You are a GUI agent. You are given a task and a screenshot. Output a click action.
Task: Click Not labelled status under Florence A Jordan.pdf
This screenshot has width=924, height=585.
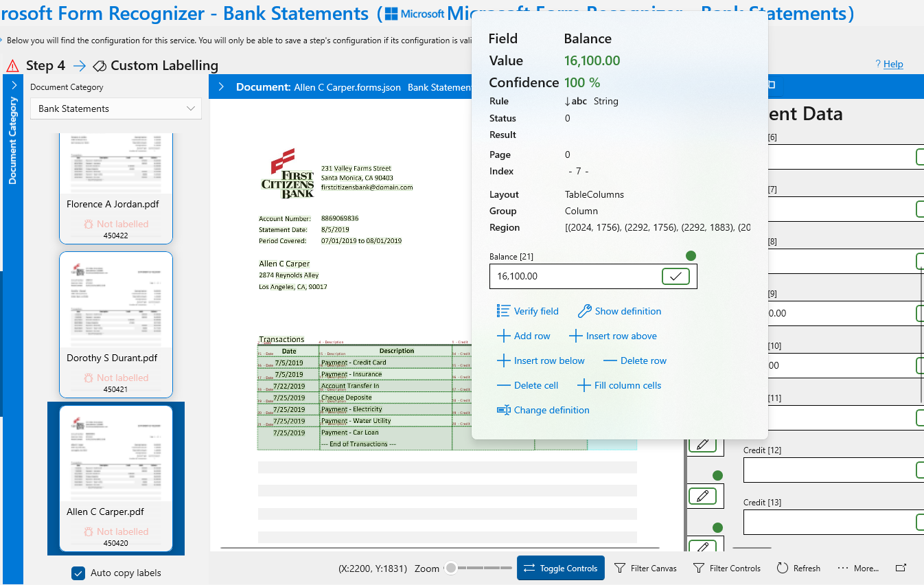click(116, 224)
